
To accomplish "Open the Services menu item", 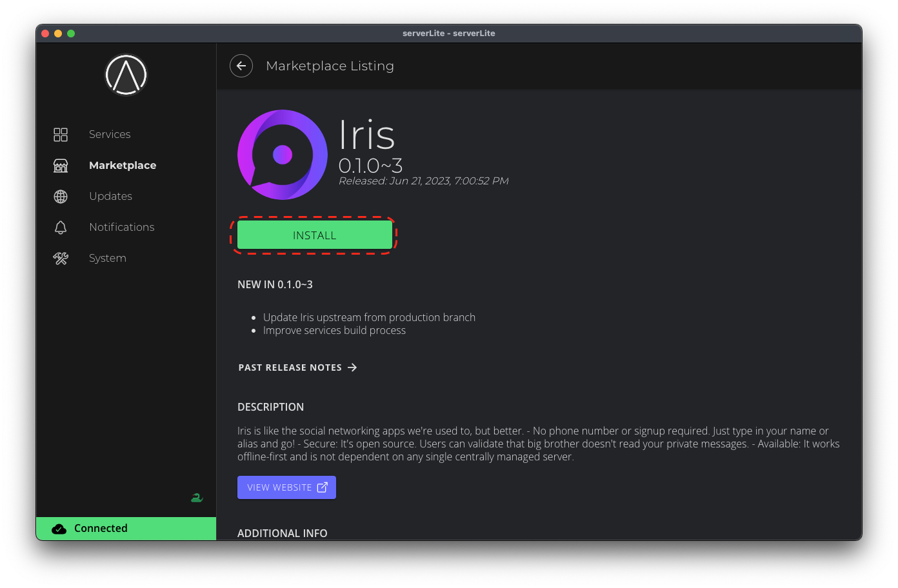I will point(110,134).
